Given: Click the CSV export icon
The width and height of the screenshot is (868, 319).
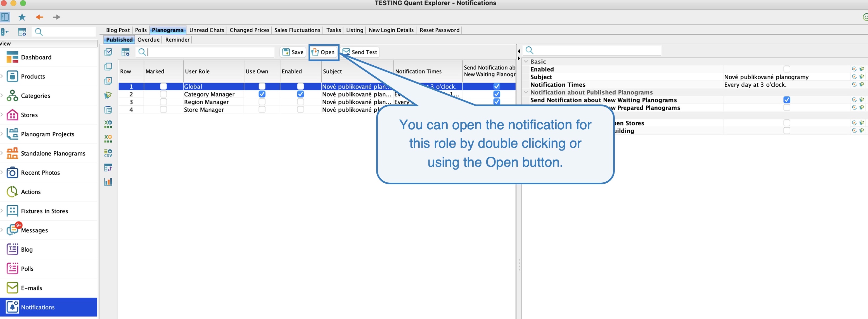Looking at the screenshot, I should pyautogui.click(x=108, y=153).
